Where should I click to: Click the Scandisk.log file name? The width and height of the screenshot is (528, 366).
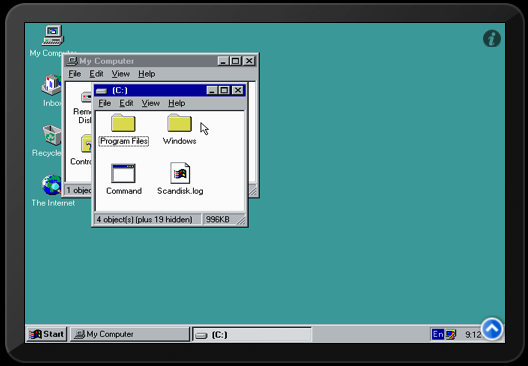click(180, 191)
